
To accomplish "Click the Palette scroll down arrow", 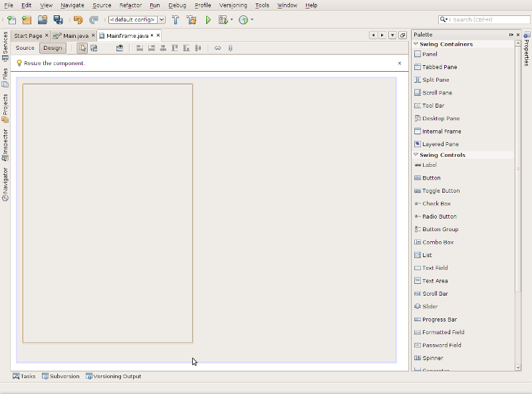I will (518, 367).
